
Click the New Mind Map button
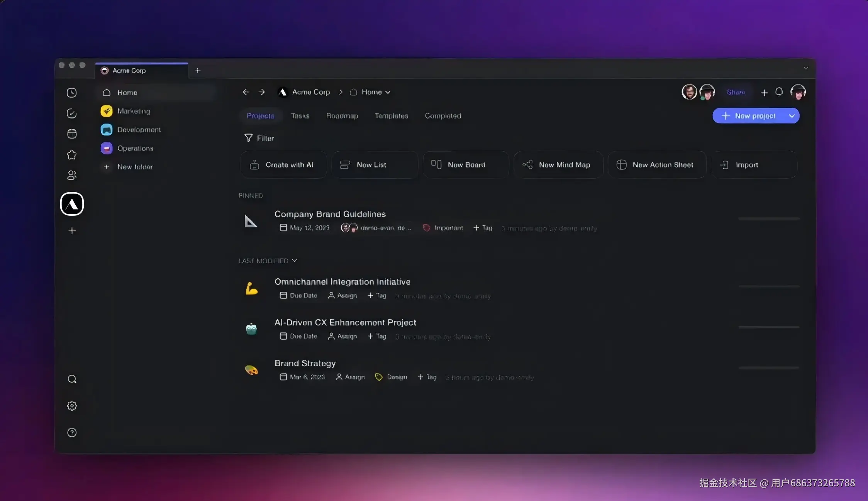[558, 165]
